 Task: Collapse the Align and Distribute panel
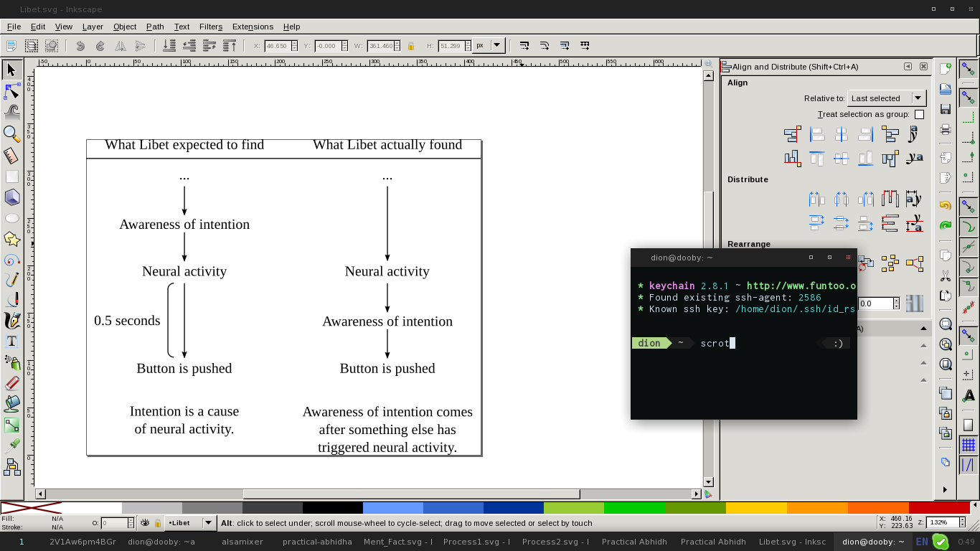tap(908, 67)
